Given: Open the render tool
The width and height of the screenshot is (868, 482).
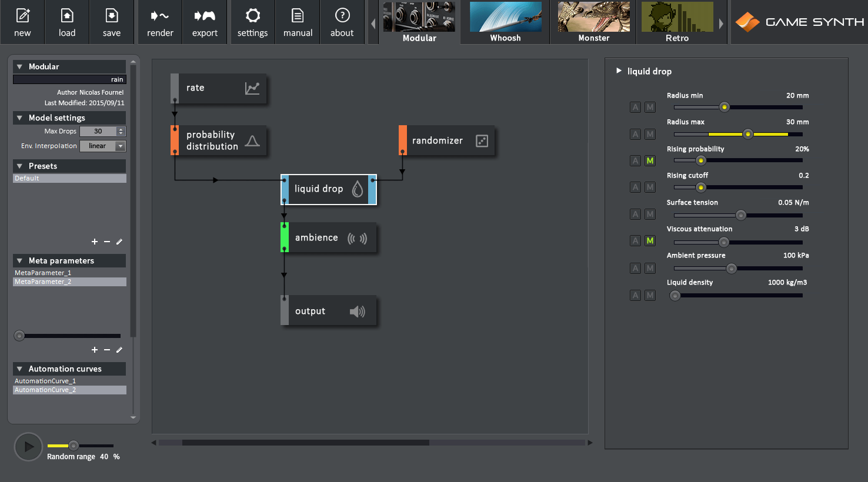Looking at the screenshot, I should coord(159,22).
